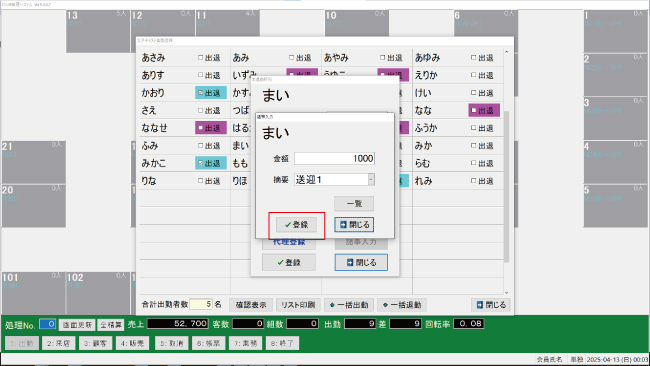Viewport: 650px width, 366px height.
Task: Close cast attendance window via bottom 閉じる
Action: click(491, 305)
